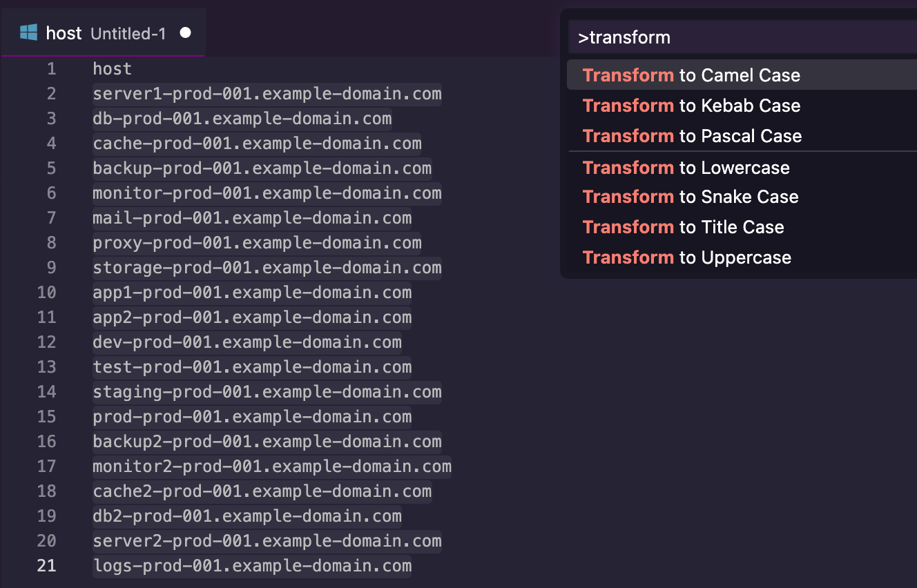Click line number 1 in the gutter
Screen dimensions: 917x588
pos(52,69)
